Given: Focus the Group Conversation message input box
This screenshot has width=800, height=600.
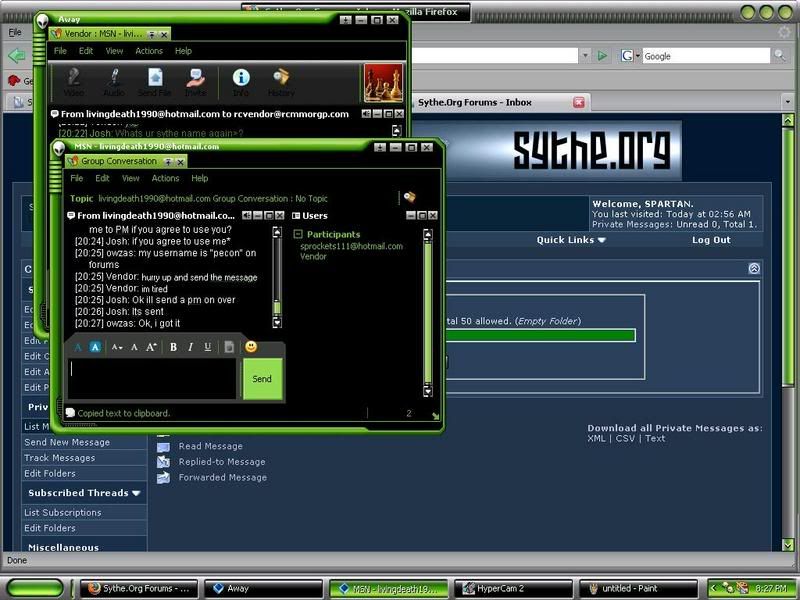Looking at the screenshot, I should point(153,379).
